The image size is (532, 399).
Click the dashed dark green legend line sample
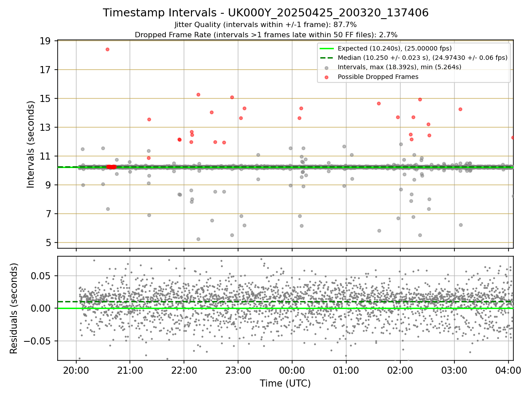(x=327, y=58)
